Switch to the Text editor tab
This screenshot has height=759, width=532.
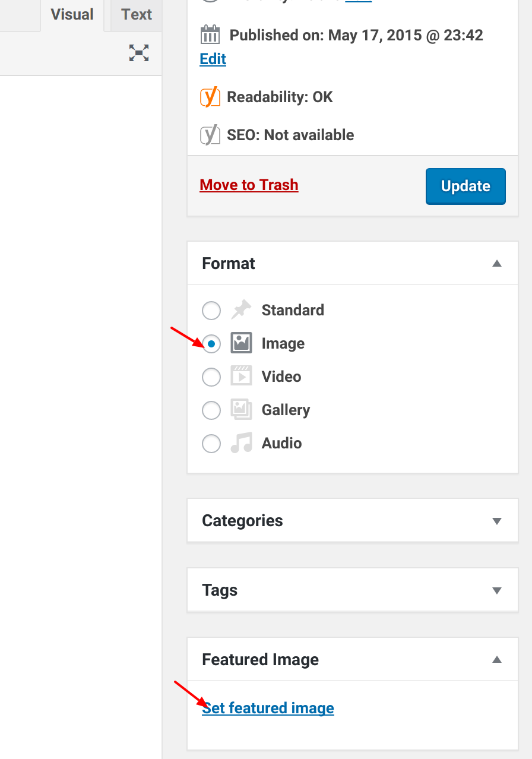pyautogui.click(x=137, y=14)
